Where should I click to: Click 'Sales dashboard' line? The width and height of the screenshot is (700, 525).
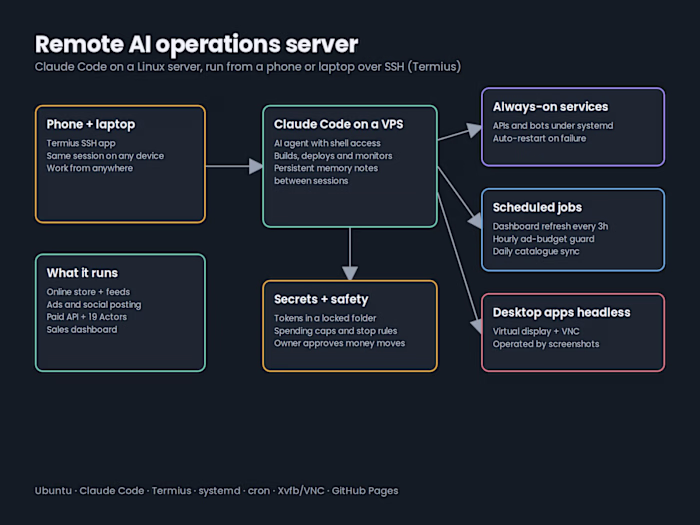(x=82, y=329)
